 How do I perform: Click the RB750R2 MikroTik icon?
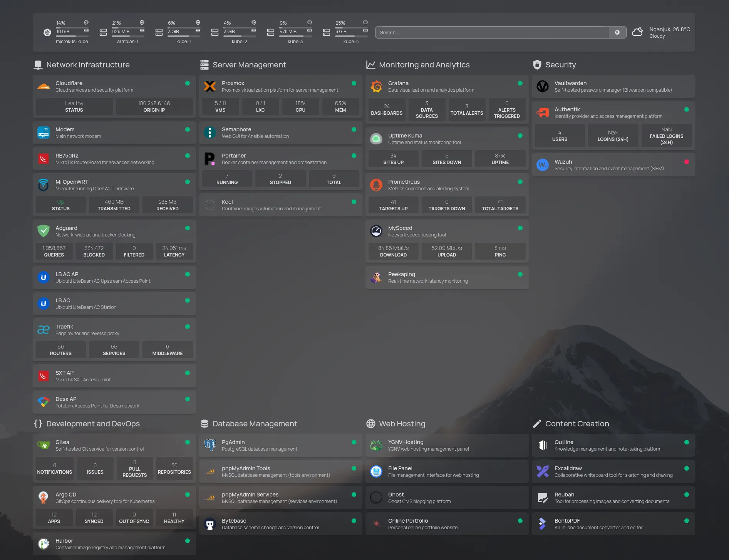tap(44, 159)
